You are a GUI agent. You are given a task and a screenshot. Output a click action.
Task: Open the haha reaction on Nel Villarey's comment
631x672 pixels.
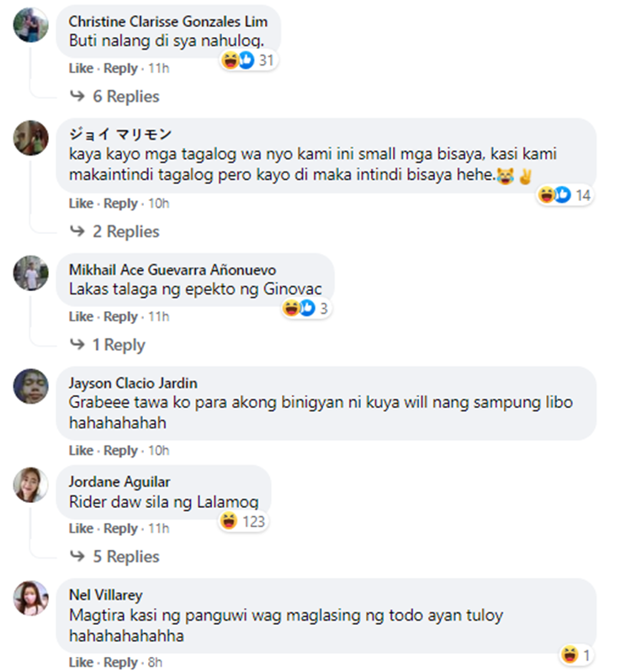click(576, 655)
